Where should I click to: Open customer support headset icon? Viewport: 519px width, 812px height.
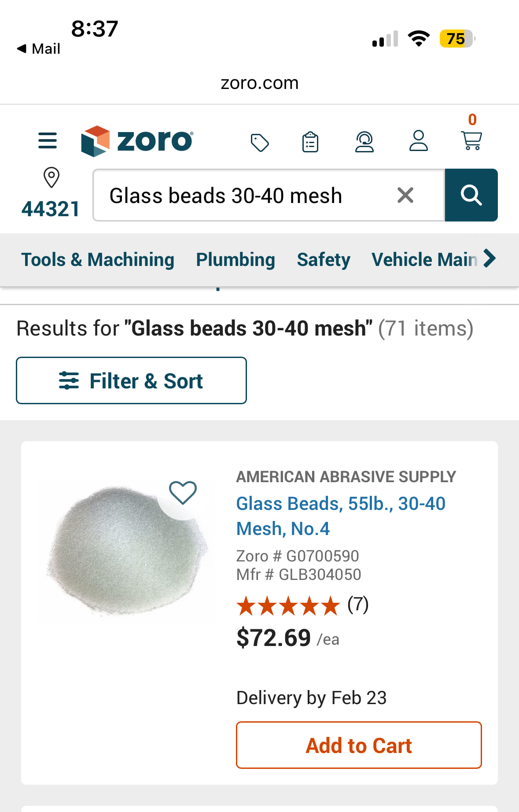(x=364, y=142)
